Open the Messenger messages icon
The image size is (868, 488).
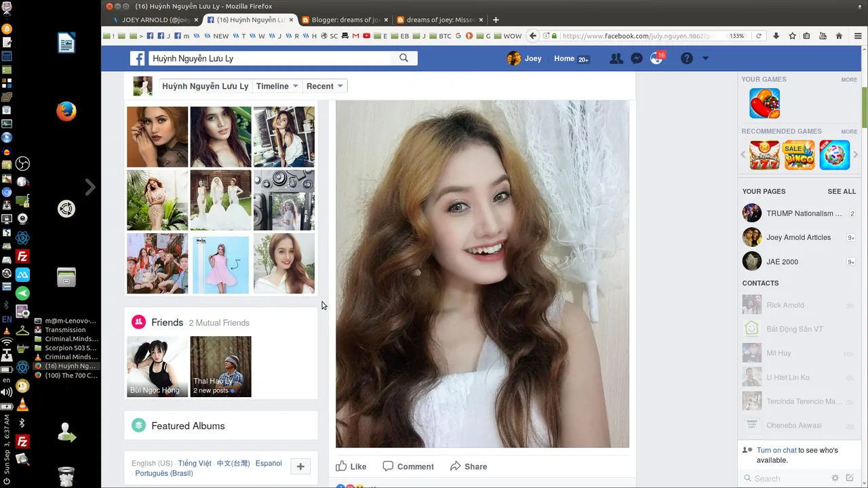point(636,59)
